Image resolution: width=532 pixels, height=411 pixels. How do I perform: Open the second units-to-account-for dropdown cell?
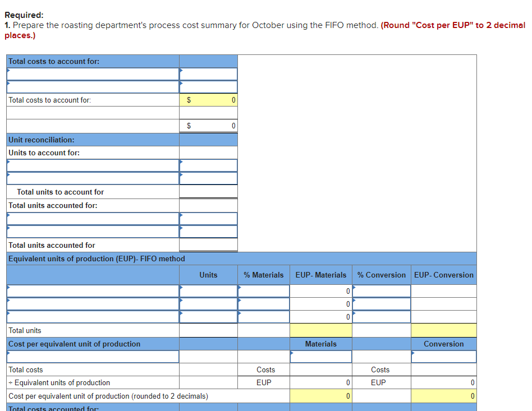pyautogui.click(x=93, y=178)
